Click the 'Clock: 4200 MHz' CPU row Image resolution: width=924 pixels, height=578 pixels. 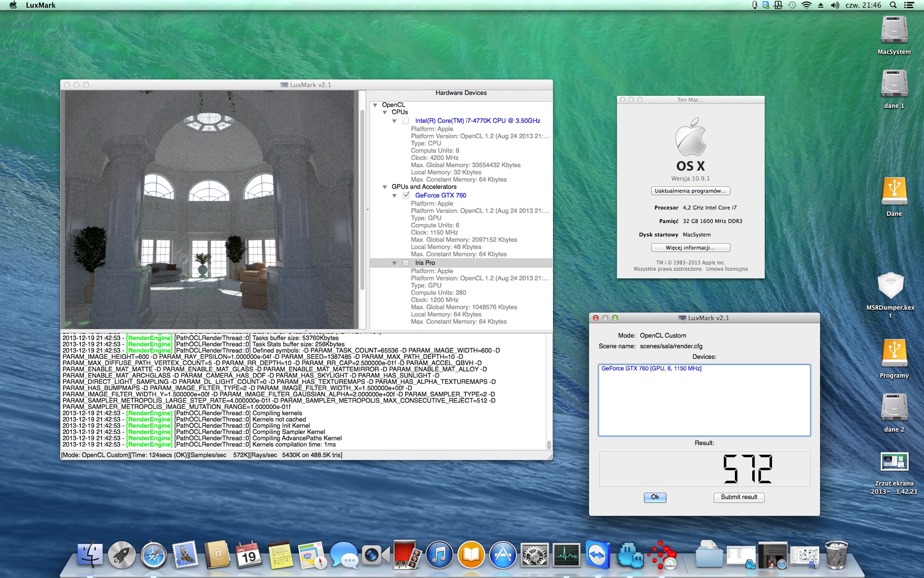pos(435,158)
